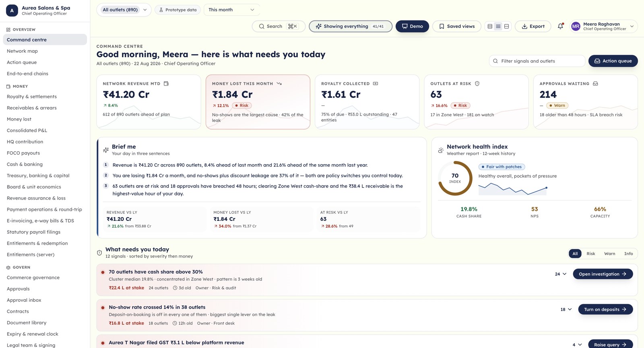Toggle the Prototype data chip
The width and height of the screenshot is (644, 348).
[x=178, y=10]
